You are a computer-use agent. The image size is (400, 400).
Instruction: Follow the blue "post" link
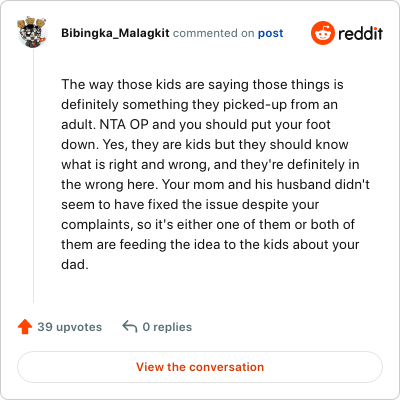coord(270,33)
